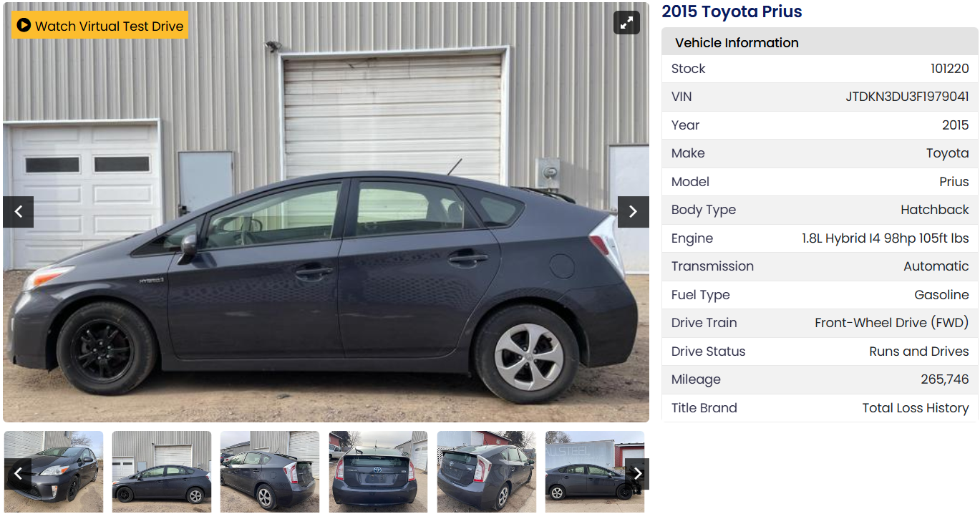Click the Total Loss History value
The width and height of the screenshot is (980, 514).
click(x=915, y=408)
